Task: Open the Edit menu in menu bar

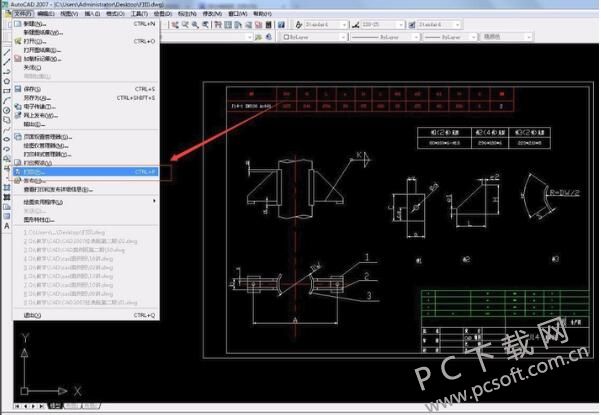Action: (46, 13)
